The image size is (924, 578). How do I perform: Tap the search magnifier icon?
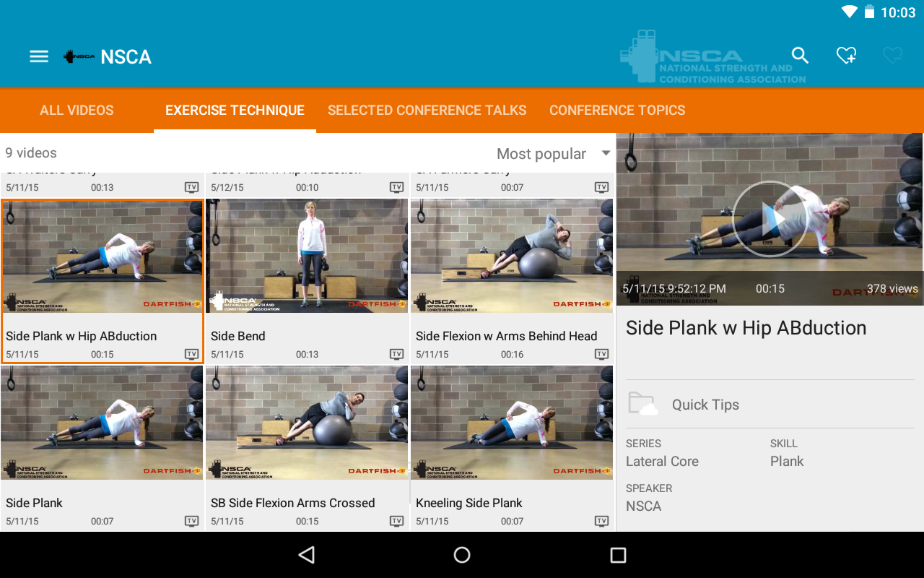click(800, 56)
